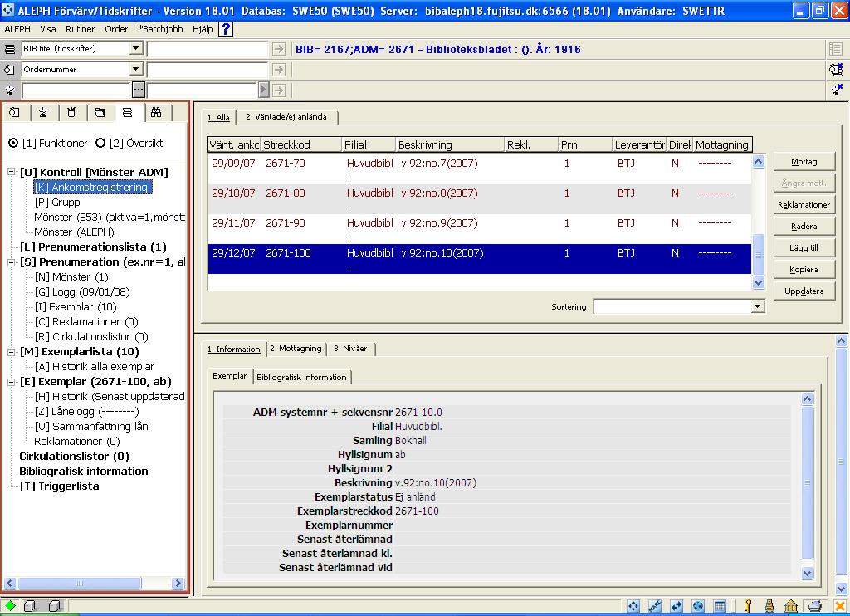Viewport: 850px width, 616px height.
Task: Select the [2] Översikt radio button
Action: pyautogui.click(x=100, y=143)
